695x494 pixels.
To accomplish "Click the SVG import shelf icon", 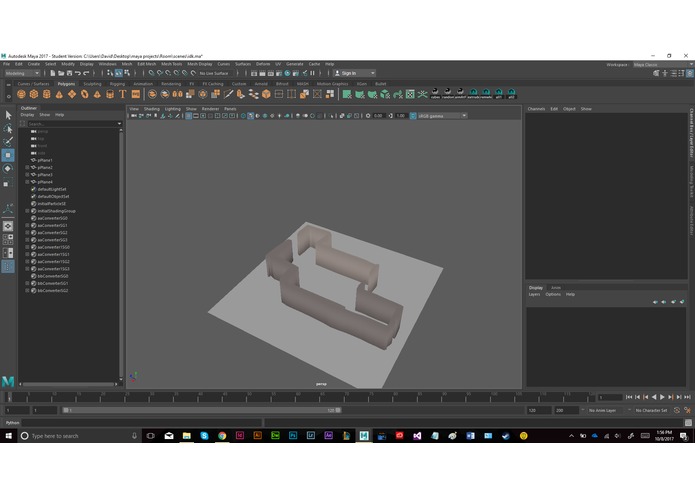I will tap(136, 94).
